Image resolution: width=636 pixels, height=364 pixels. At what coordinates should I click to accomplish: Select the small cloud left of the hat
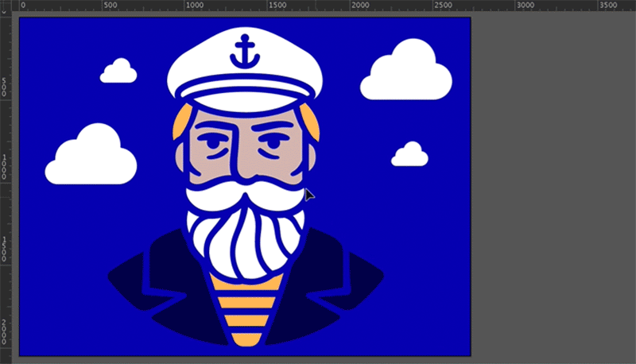pos(118,72)
